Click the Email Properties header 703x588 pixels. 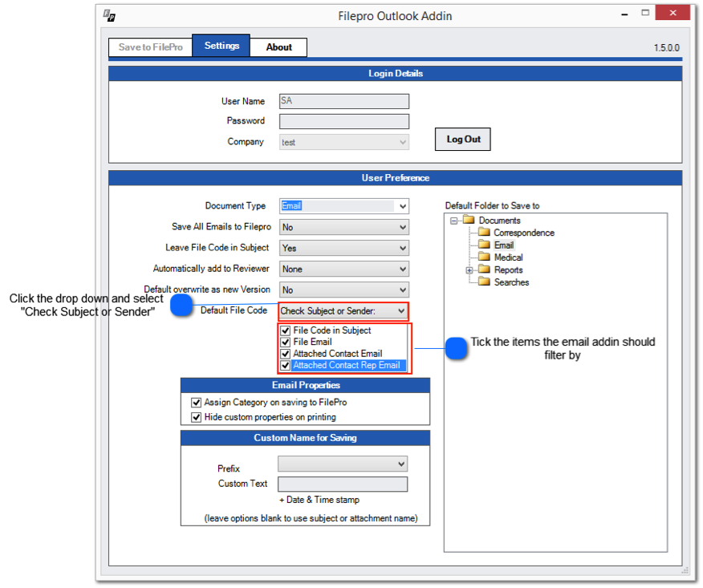305,385
